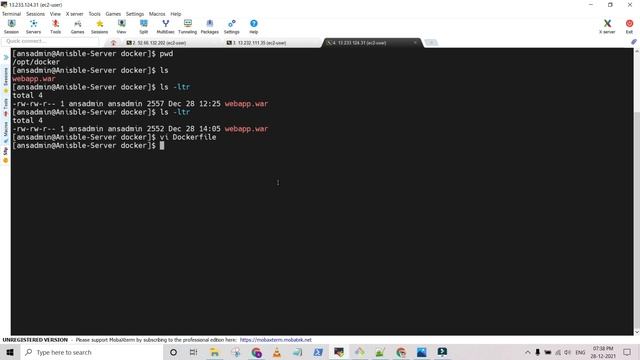Open the Tunneling toolbar icon
Image resolution: width=640 pixels, height=360 pixels.
point(187,27)
